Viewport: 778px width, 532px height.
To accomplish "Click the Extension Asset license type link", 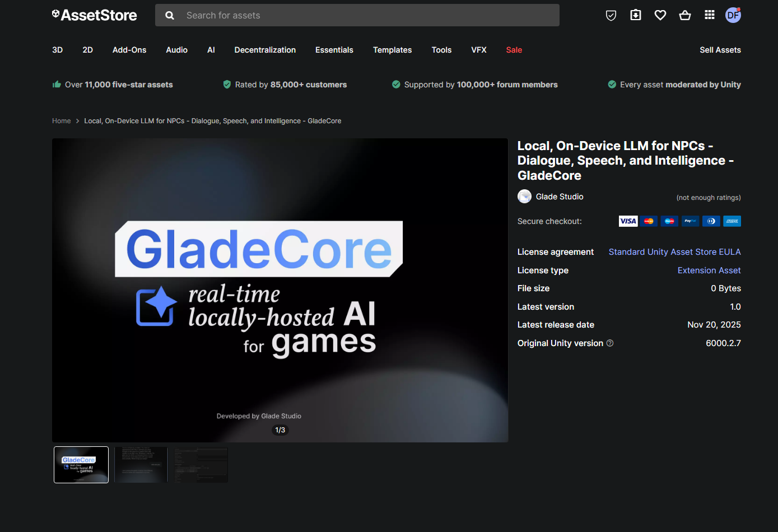I will [x=709, y=270].
